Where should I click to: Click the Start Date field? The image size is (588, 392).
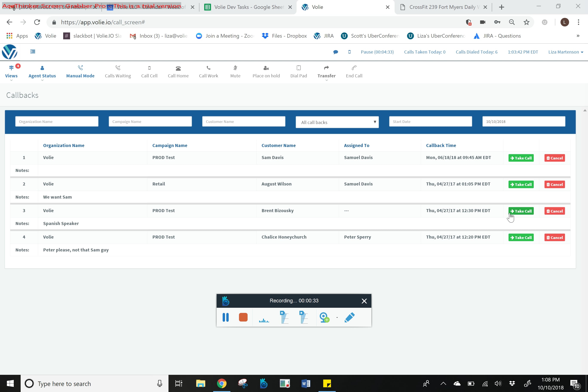(x=430, y=121)
